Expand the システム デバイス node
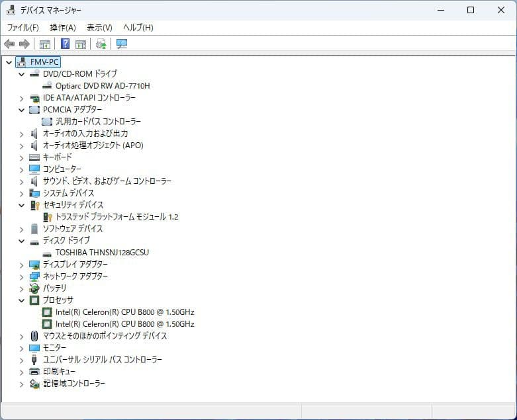Image resolution: width=517 pixels, height=420 pixels. [21, 194]
